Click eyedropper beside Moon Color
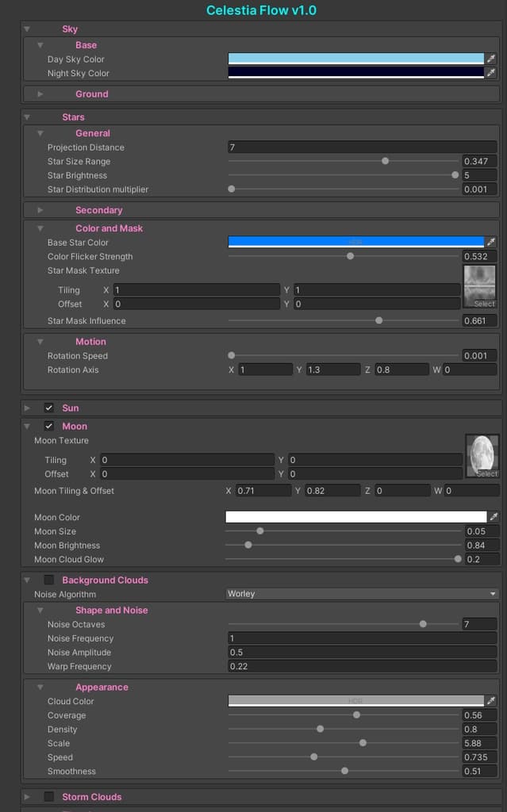Image resolution: width=507 pixels, height=812 pixels. [494, 516]
